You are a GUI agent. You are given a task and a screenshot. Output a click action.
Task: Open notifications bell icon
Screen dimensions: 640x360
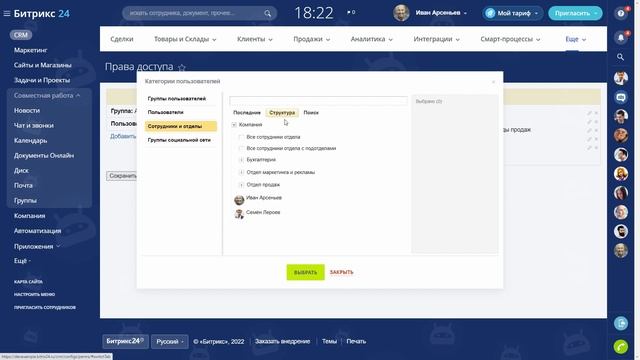tap(621, 38)
